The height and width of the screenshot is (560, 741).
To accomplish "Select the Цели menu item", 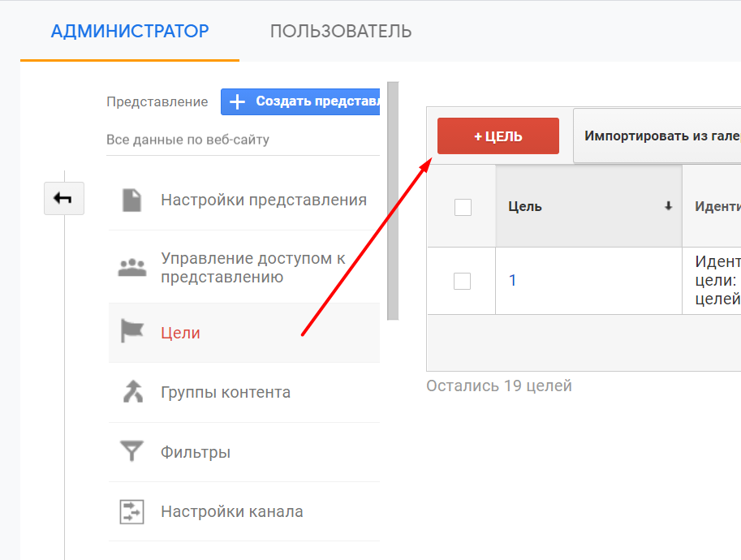I will click(244, 333).
